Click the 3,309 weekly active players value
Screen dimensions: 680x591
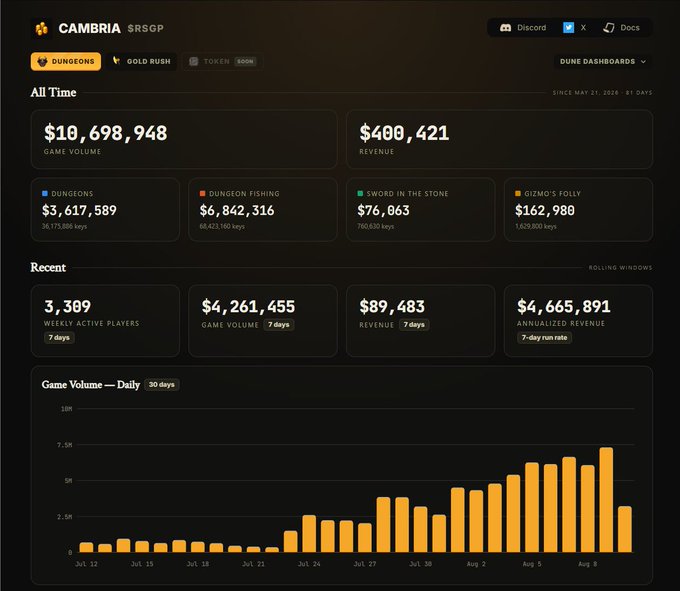point(67,307)
